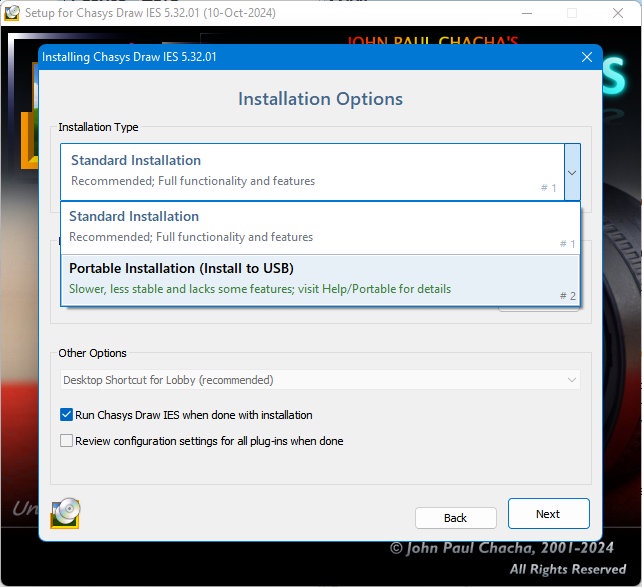Click the chevron of the Other Options combo box
This screenshot has width=642, height=587.
click(572, 380)
